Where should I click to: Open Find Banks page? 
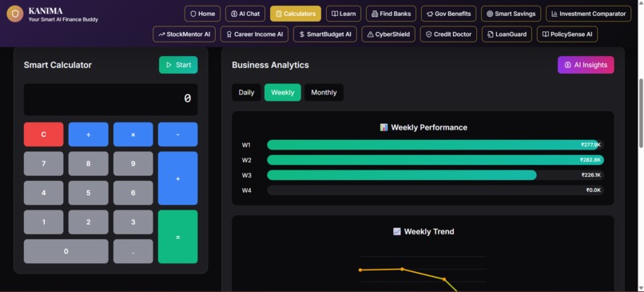391,14
